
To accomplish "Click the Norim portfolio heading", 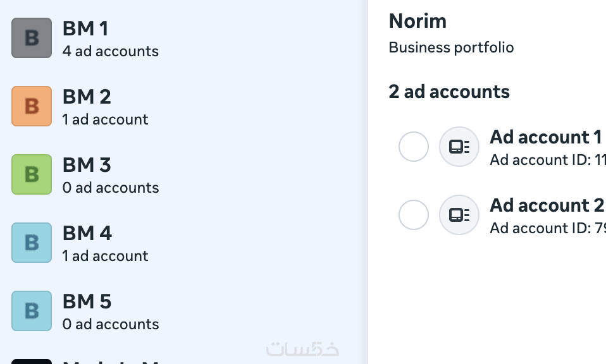I will 417,21.
